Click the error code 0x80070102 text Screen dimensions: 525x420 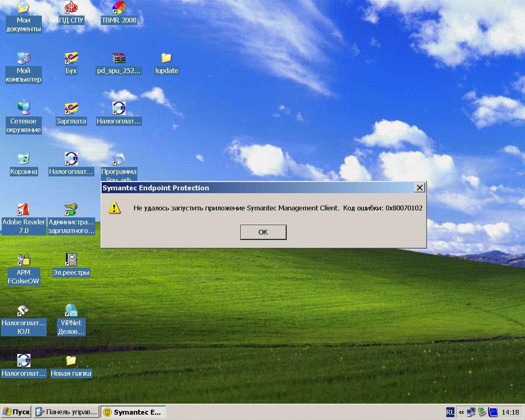pos(404,208)
